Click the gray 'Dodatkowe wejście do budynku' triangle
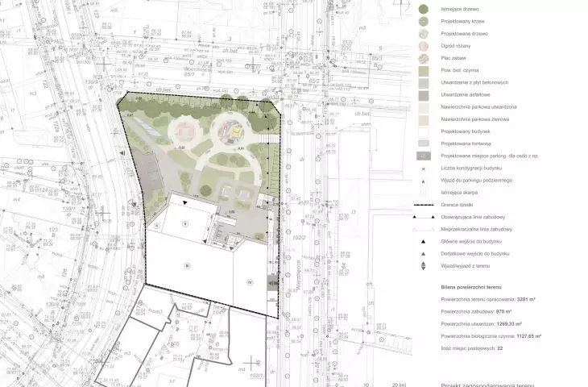The image size is (588, 387). click(424, 254)
